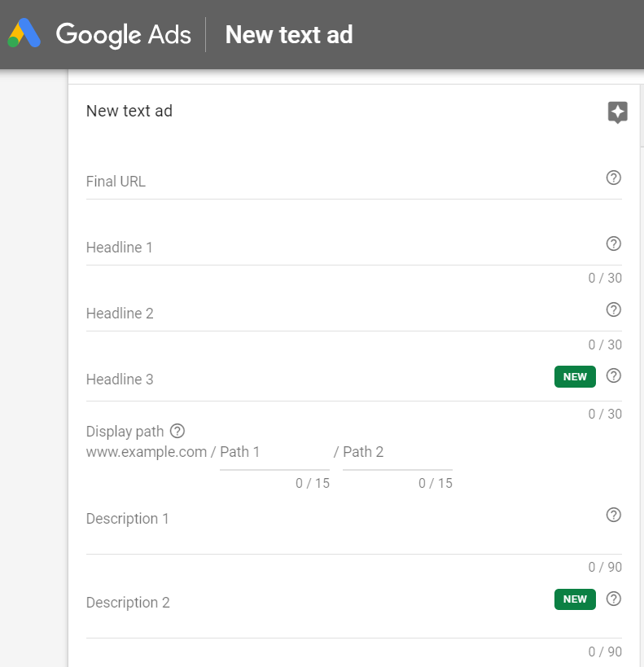
Task: Open help icon next to Headline 3
Action: click(x=613, y=375)
